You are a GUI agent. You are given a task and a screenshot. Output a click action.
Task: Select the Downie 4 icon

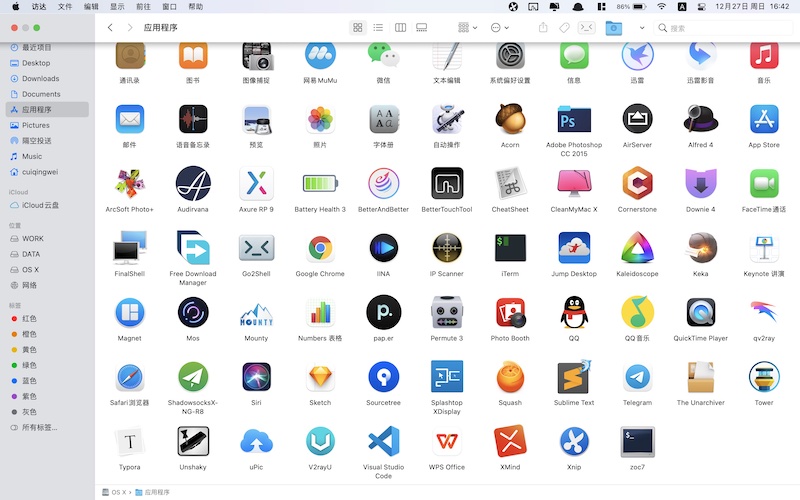(x=701, y=183)
